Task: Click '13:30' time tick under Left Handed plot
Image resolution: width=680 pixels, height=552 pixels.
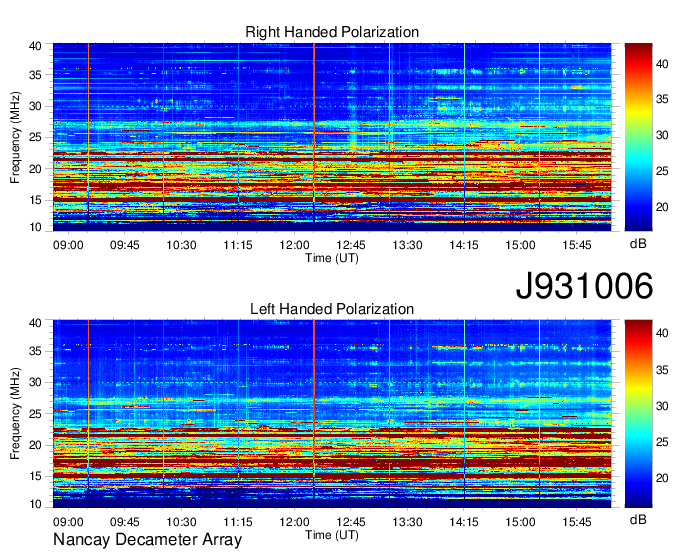Action: point(407,522)
